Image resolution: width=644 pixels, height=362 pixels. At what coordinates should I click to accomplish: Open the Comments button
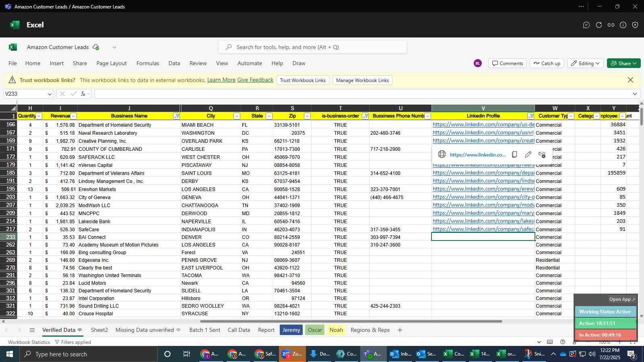pos(507,63)
